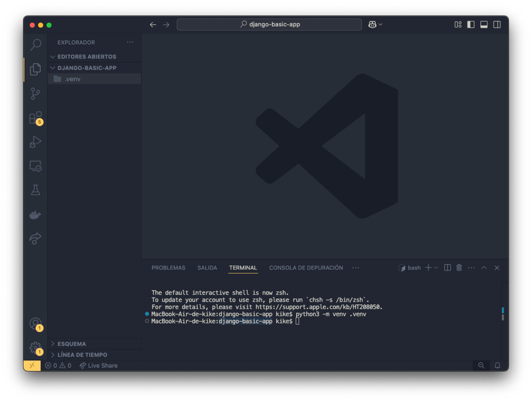Click the terminal prompt input line
Screen dimensions: 532x402
[225, 321]
